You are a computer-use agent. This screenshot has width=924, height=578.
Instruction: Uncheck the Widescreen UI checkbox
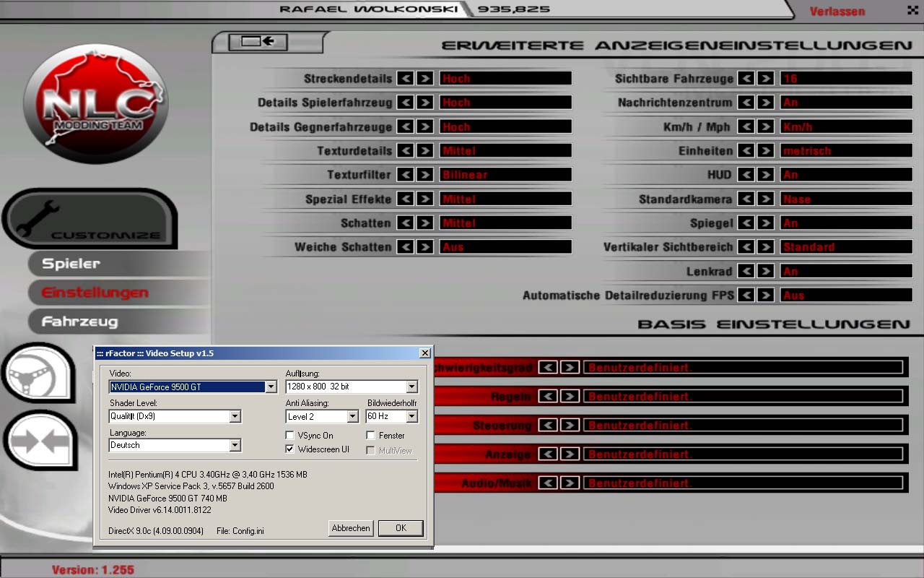tap(290, 449)
